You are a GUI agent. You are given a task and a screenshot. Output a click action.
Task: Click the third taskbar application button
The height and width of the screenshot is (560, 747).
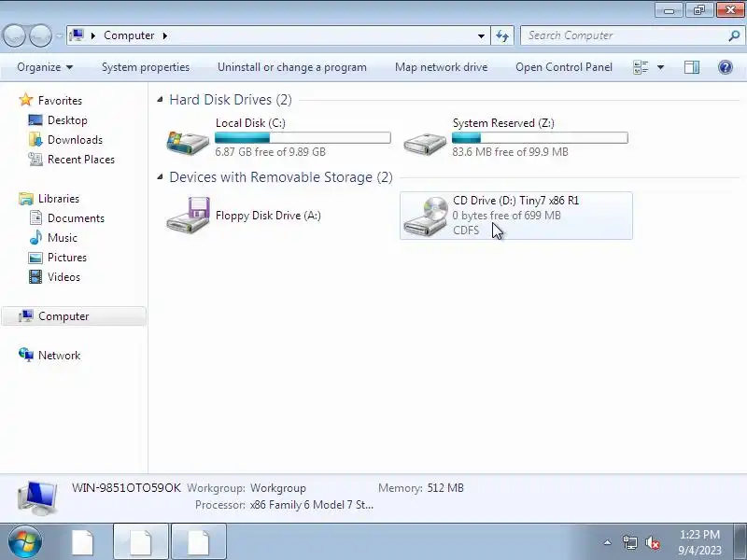click(199, 542)
